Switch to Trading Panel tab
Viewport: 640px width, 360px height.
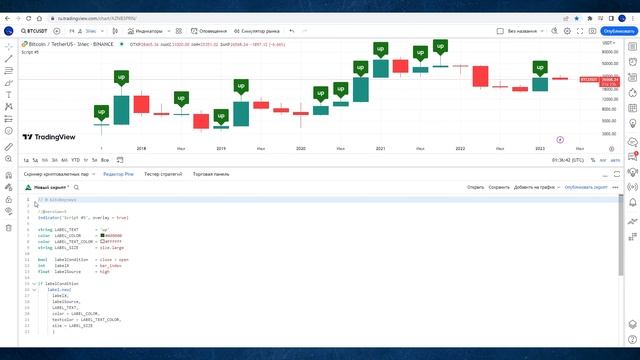(x=211, y=174)
